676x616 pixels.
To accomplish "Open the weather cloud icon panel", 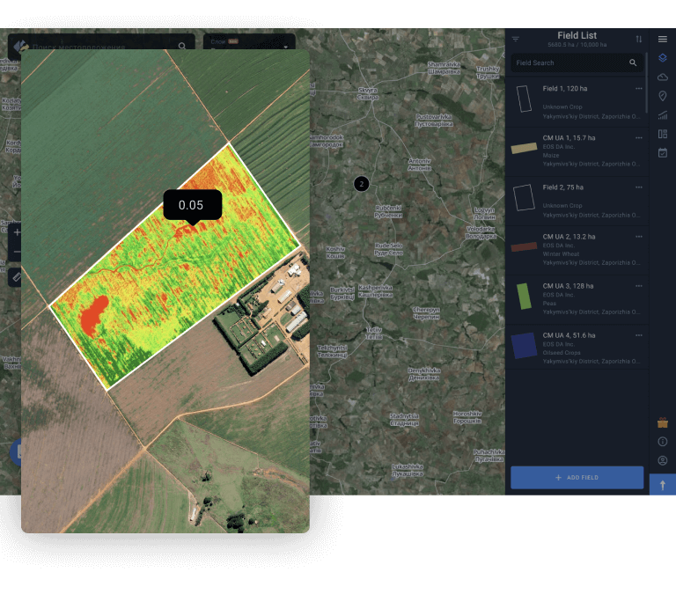I will [x=663, y=77].
